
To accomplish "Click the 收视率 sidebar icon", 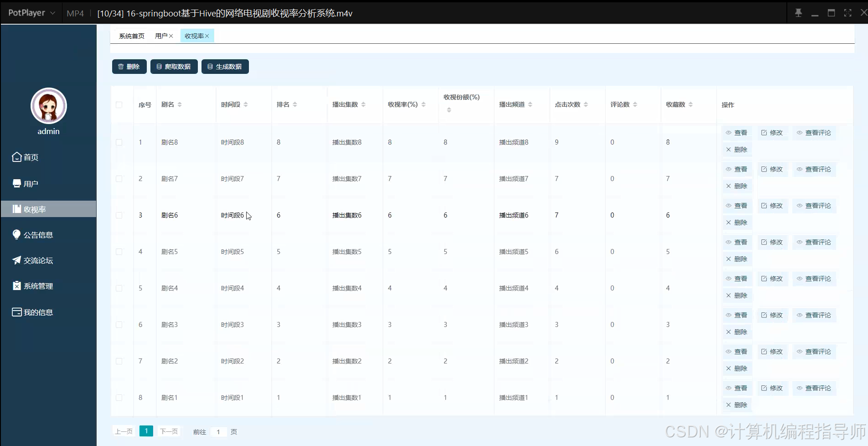I will [16, 209].
